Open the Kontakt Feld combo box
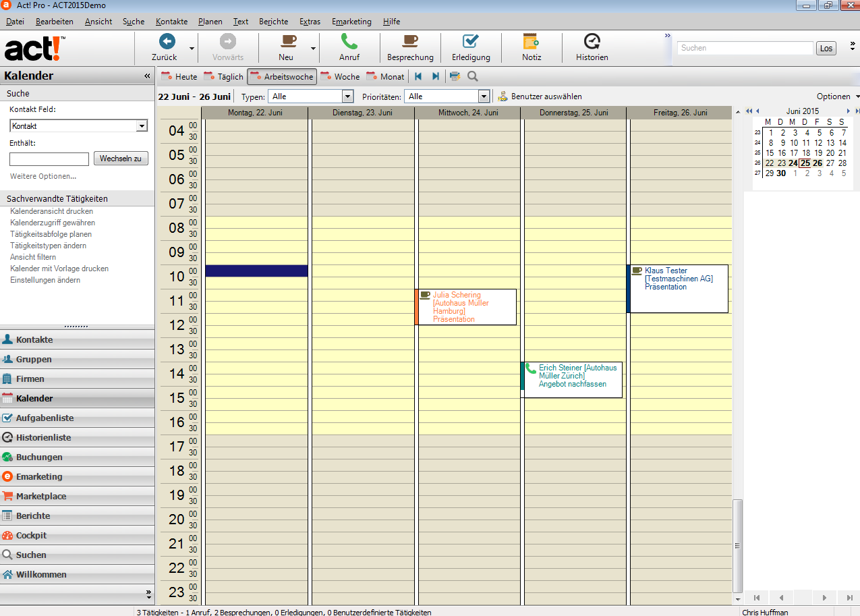860x616 pixels. coord(142,126)
